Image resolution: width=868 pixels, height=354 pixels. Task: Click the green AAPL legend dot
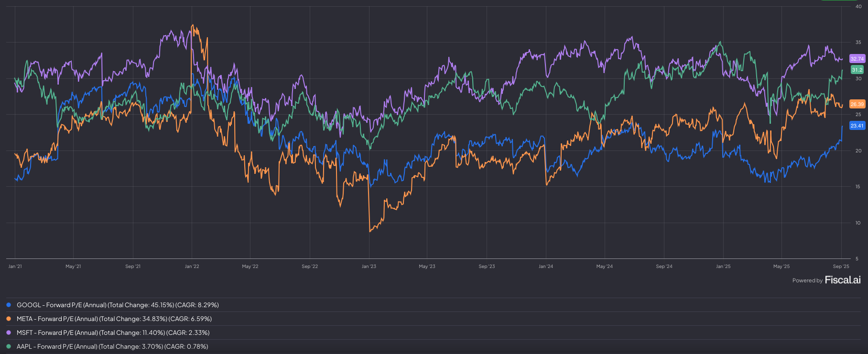click(9, 346)
